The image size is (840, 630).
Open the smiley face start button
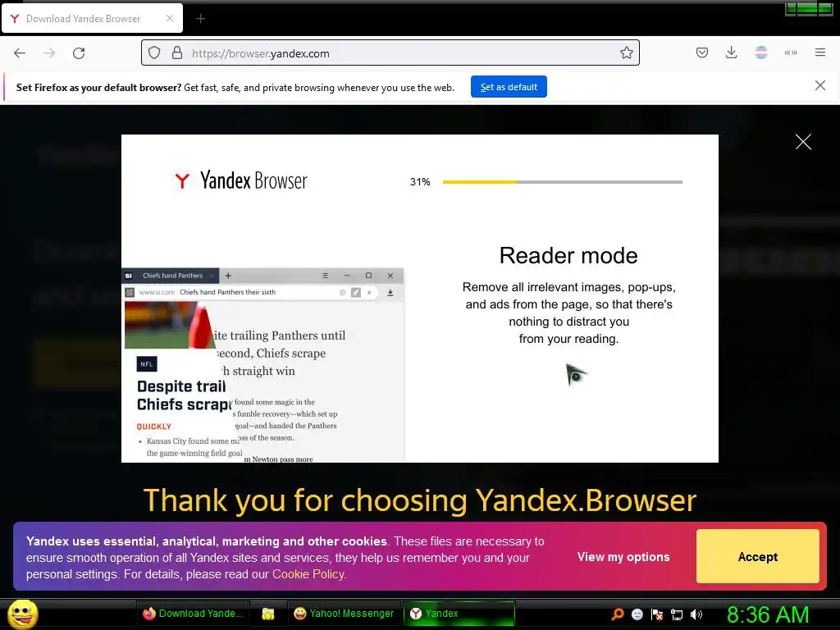(x=23, y=614)
